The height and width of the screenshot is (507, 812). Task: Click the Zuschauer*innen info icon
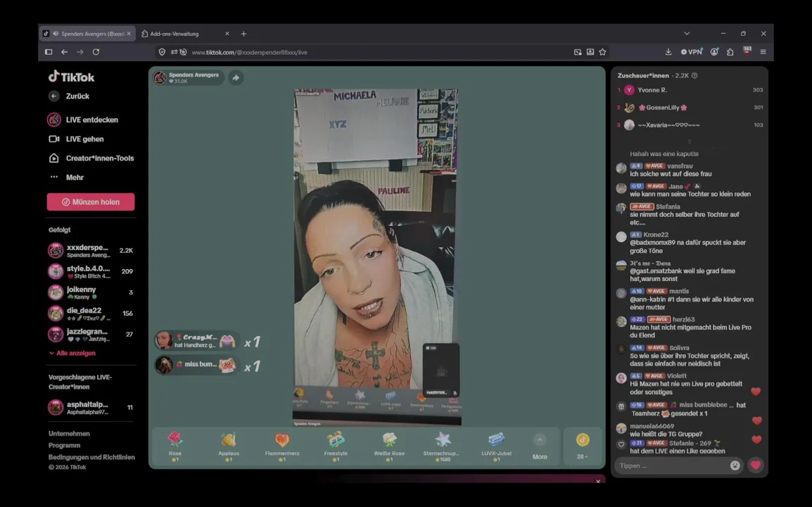(x=694, y=75)
